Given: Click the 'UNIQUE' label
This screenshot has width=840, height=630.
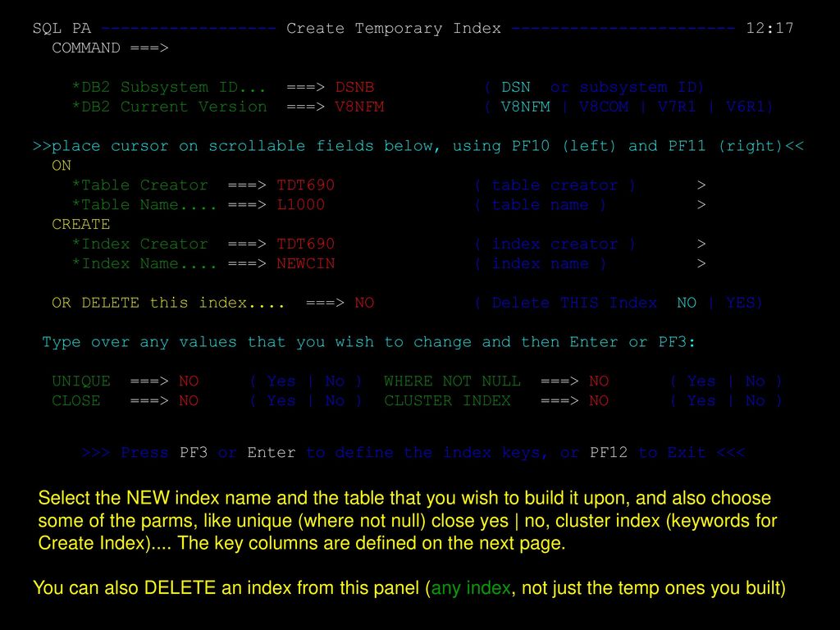Looking at the screenshot, I should pyautogui.click(x=81, y=381).
